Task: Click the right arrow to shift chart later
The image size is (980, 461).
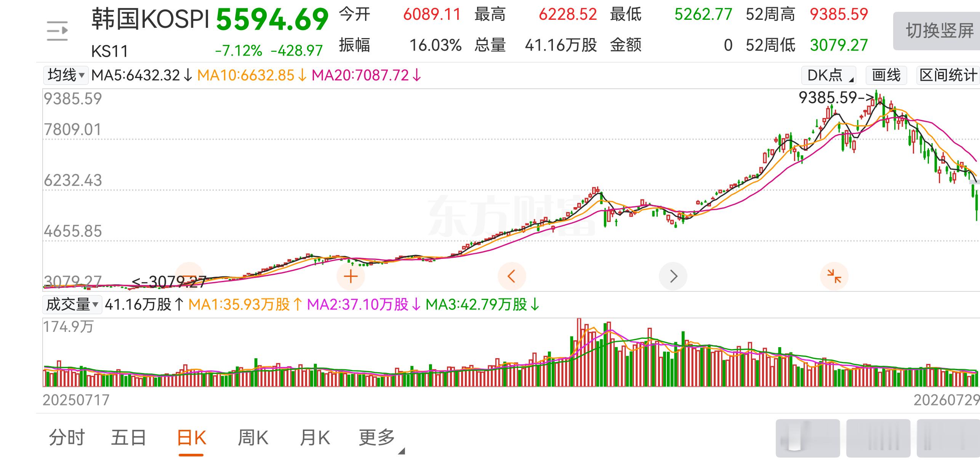Action: 673,276
